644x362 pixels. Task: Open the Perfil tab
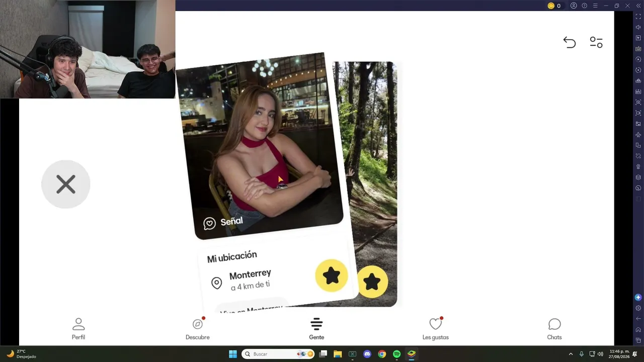pos(78,329)
